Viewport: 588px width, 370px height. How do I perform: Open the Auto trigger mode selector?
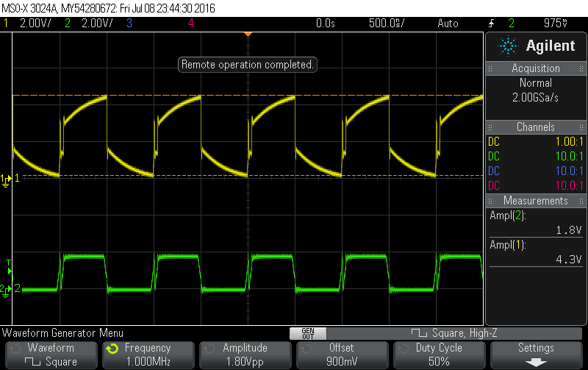point(447,24)
